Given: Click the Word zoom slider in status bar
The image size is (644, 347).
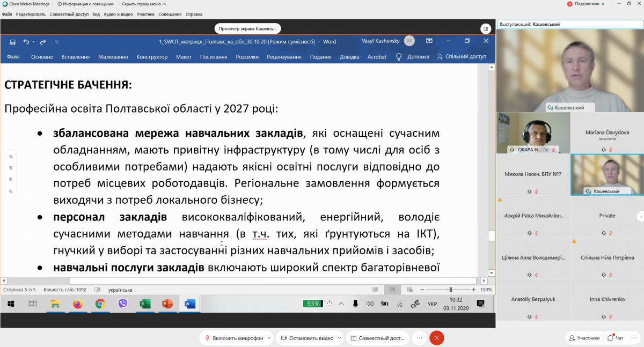Looking at the screenshot, I should 450,290.
